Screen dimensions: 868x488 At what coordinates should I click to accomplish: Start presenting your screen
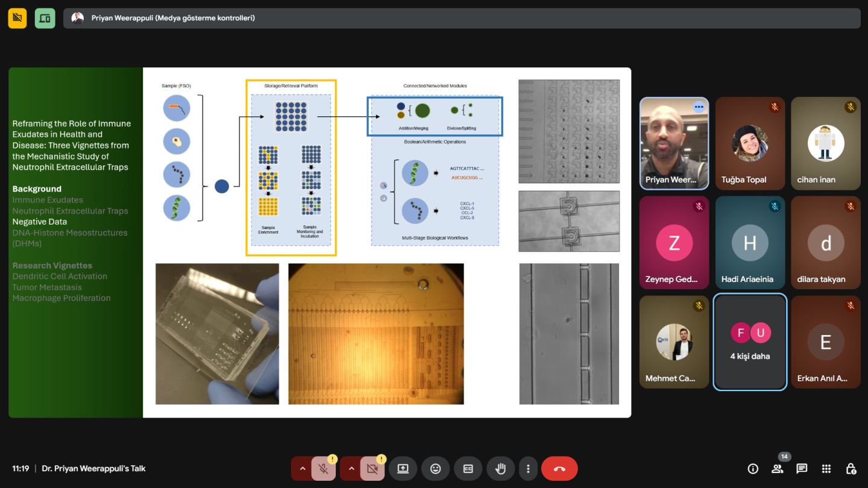click(x=403, y=469)
